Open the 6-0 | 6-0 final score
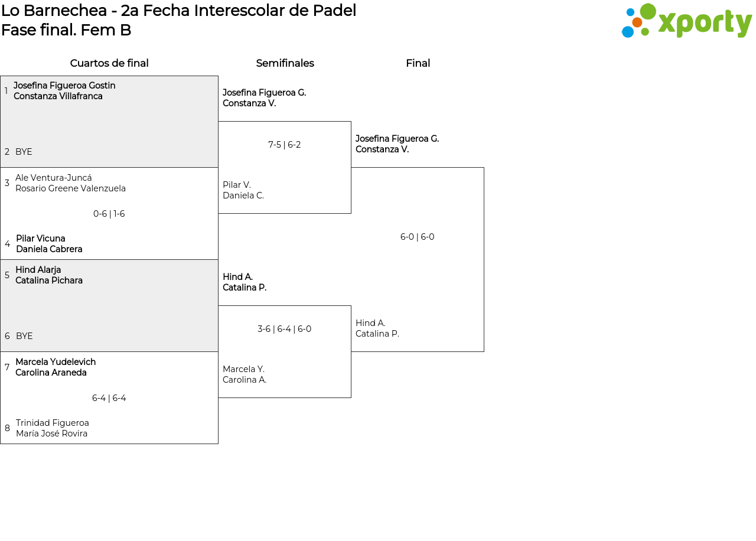 pos(418,237)
